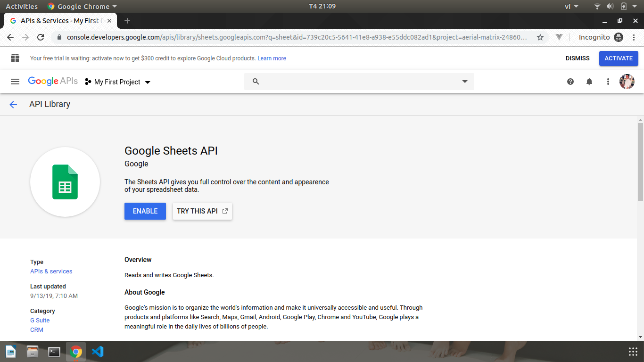Viewport: 644px width, 362px height.
Task: Click the TRY THIS API button
Action: (202, 211)
